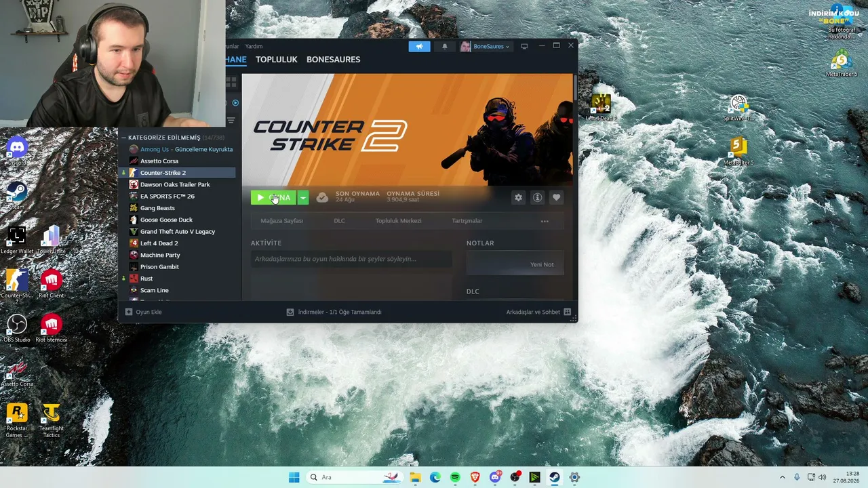Show hidden system tray icons chevron
This screenshot has width=868, height=488.
point(782,477)
